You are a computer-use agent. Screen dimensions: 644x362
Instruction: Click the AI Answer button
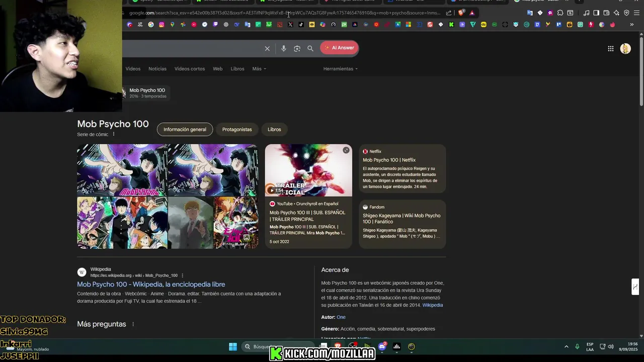(x=339, y=48)
